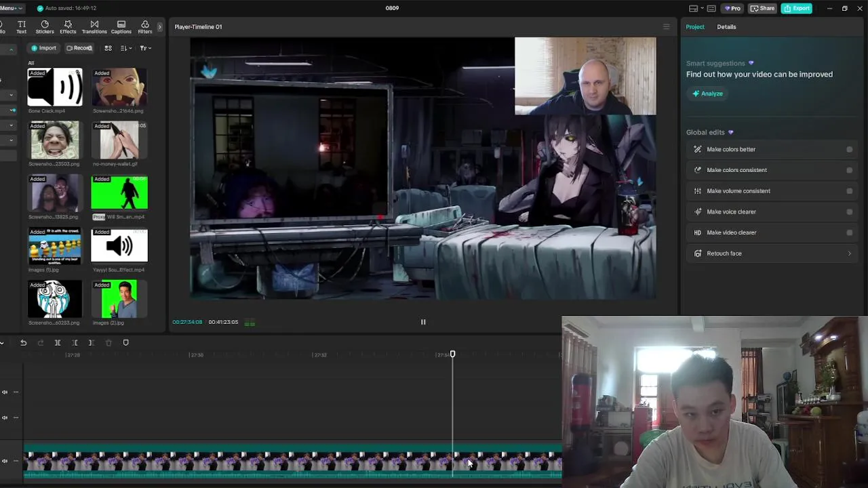868x488 pixels.
Task: Click the Split tool icon
Action: tap(58, 343)
